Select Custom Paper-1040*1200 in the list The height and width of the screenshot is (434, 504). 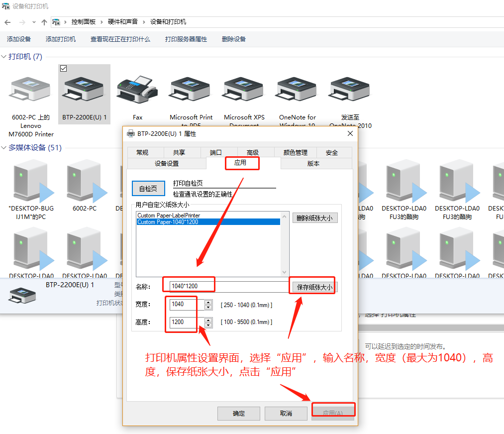[208, 222]
